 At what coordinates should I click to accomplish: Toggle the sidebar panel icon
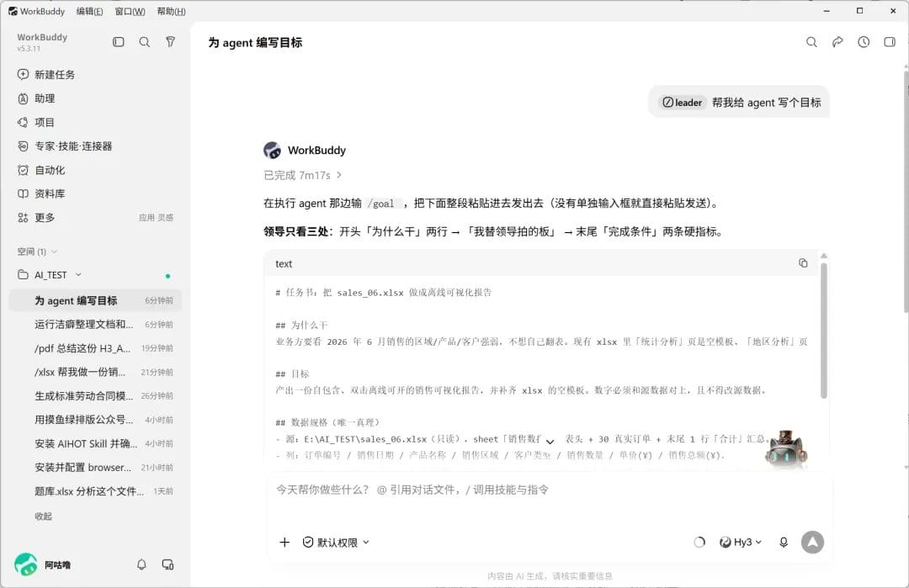point(119,42)
